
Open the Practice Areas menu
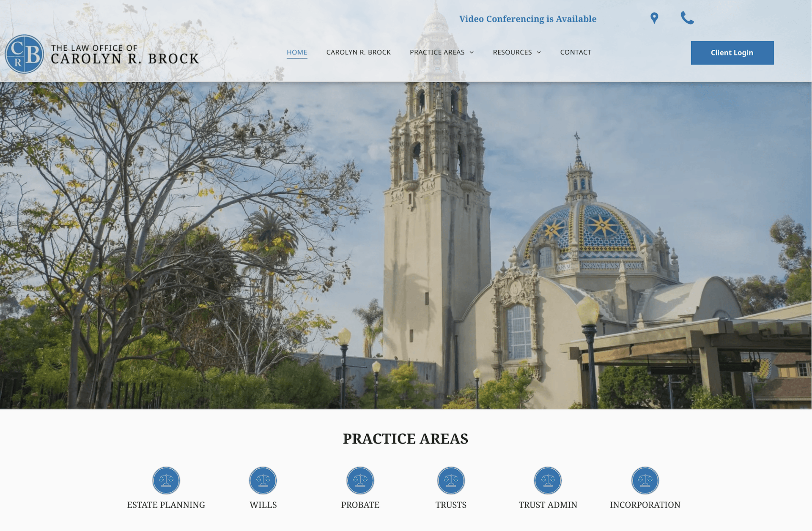coord(437,52)
